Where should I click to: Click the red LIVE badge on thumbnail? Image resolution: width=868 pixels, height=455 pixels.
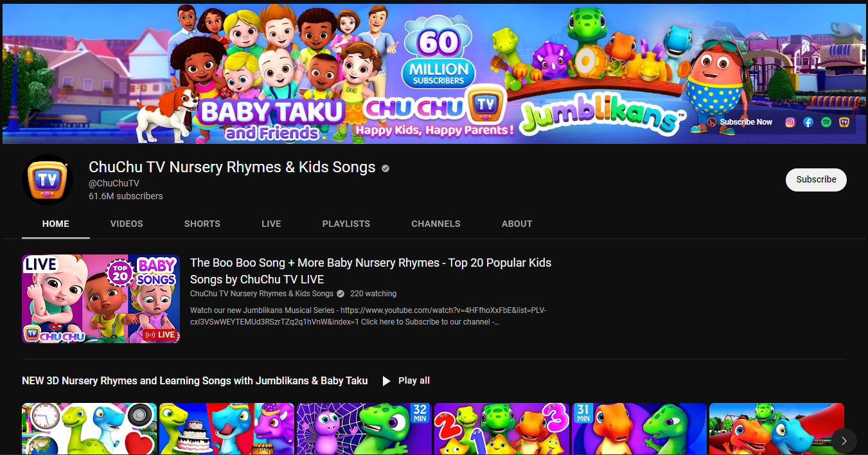click(x=160, y=334)
